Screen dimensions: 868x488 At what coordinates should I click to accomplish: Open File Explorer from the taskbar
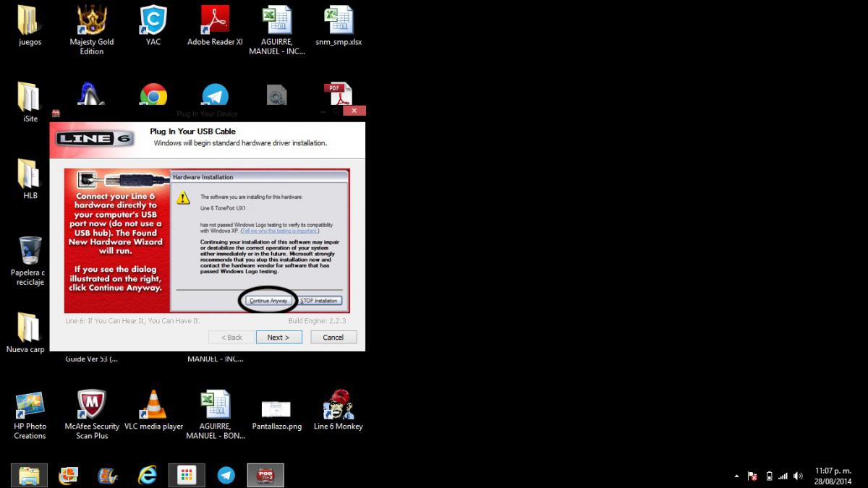click(29, 475)
